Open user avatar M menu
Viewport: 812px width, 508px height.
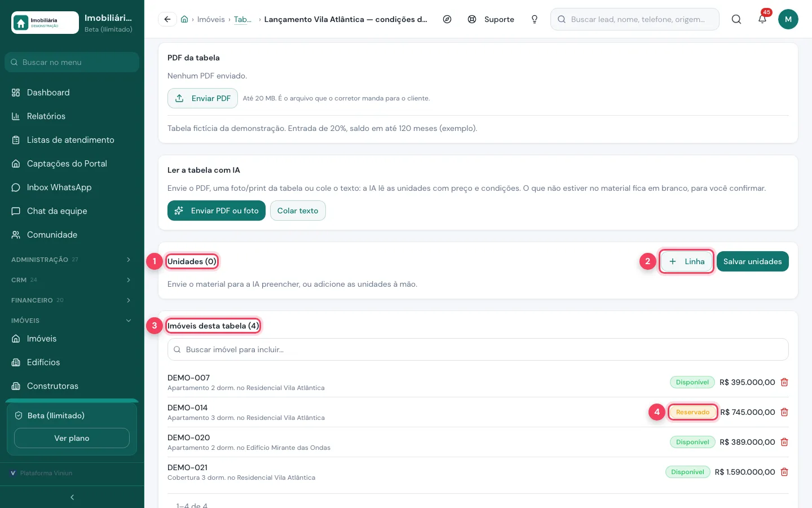788,19
